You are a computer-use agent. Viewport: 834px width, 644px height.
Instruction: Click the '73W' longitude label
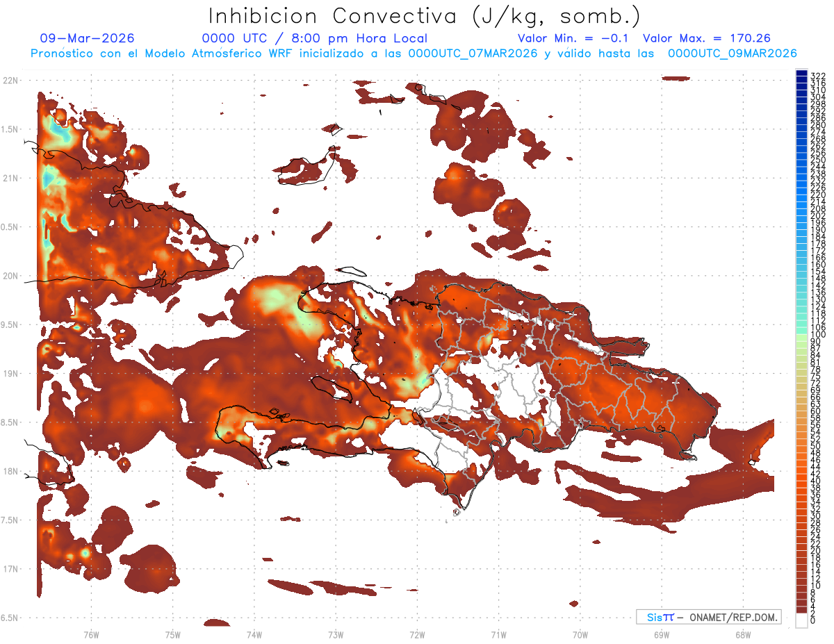pyautogui.click(x=336, y=634)
